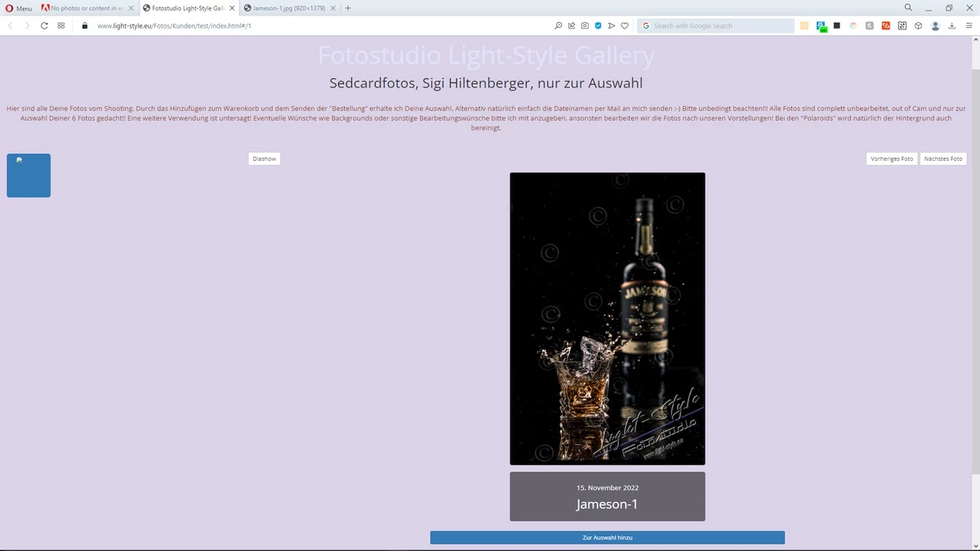This screenshot has height=551, width=980.
Task: Click the Jameson-1 caption title
Action: pos(607,504)
